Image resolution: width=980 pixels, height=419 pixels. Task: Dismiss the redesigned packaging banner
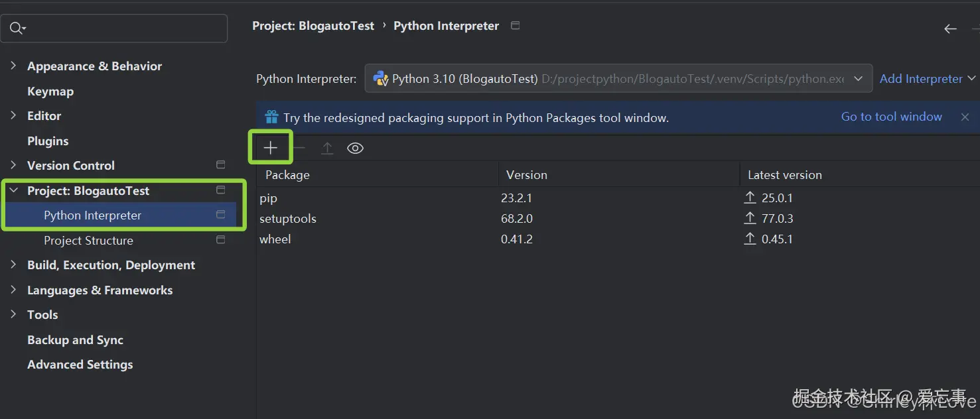click(x=965, y=117)
